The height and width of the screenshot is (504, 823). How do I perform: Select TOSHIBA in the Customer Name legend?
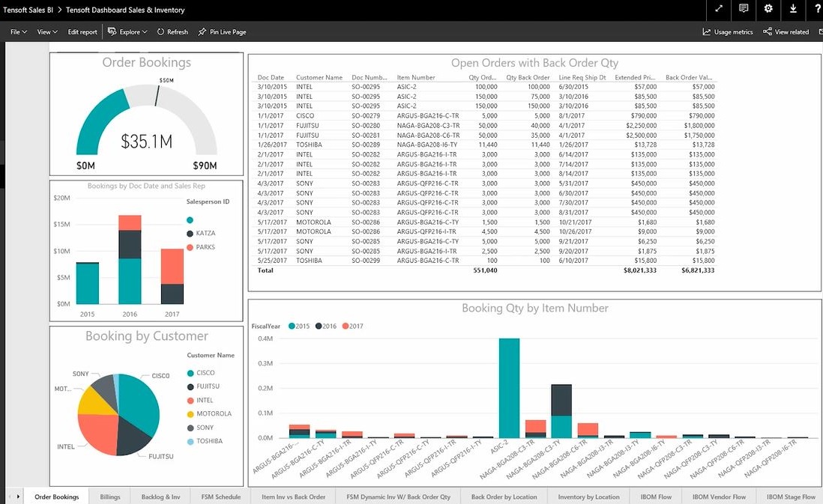coord(205,441)
